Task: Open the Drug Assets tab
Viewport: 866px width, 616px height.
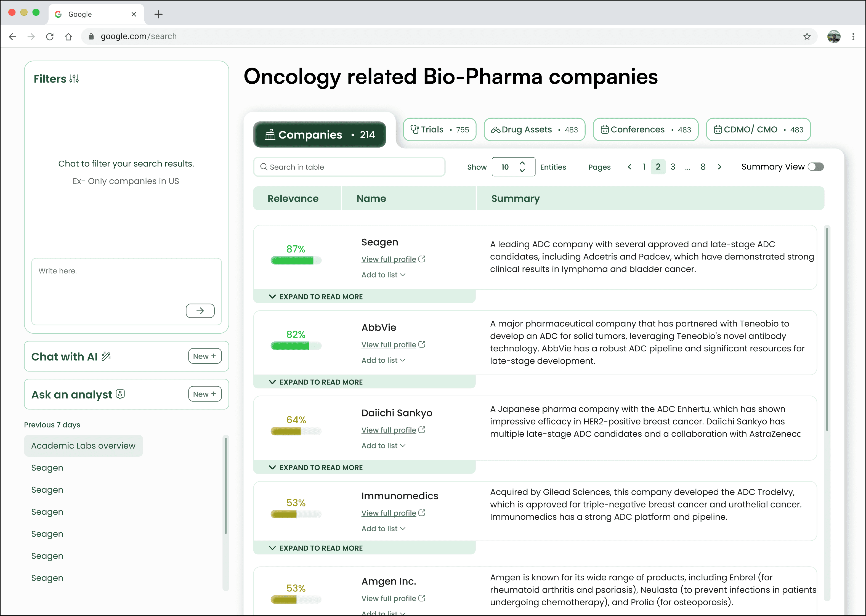Action: pos(534,130)
